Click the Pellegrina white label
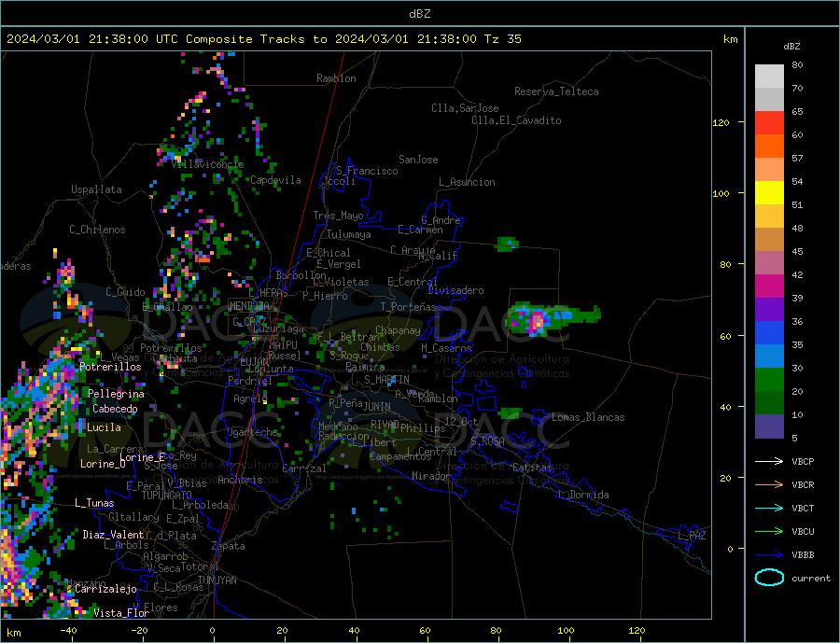The image size is (840, 643). click(116, 394)
